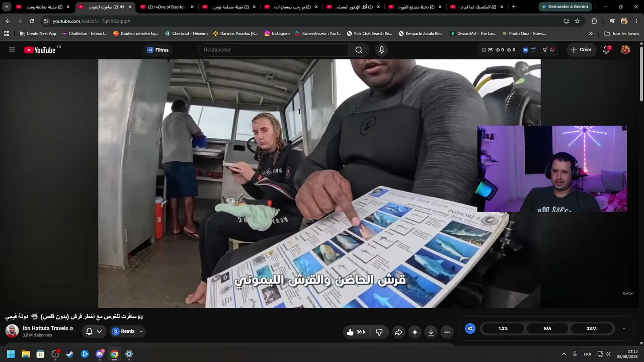Viewport: 644px width, 362px height.
Task: Open the Photo Quiz bookmark
Action: tap(523, 34)
